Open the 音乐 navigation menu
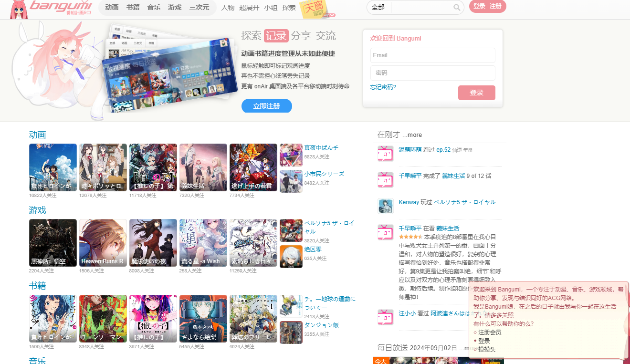Viewport: 630px width, 364px height. click(x=154, y=8)
